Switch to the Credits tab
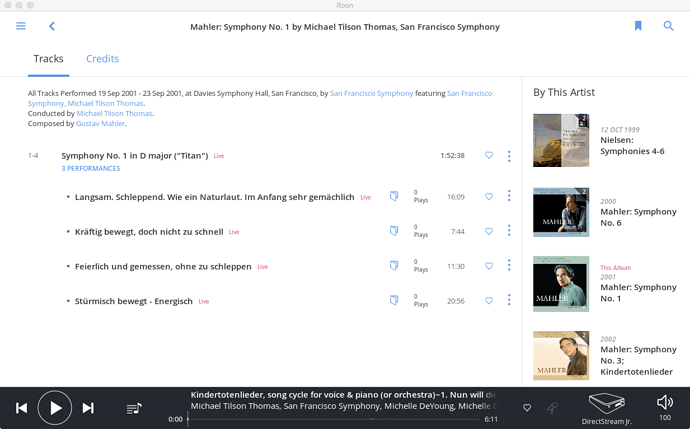 [103, 59]
